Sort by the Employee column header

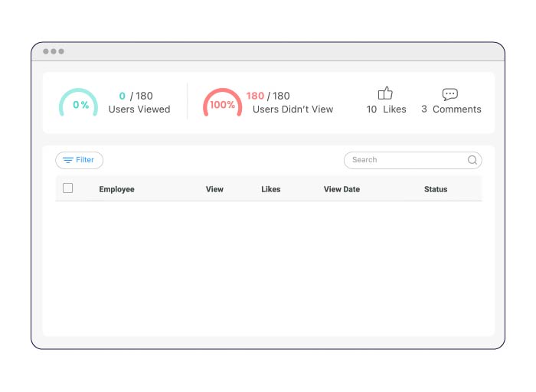coord(116,189)
